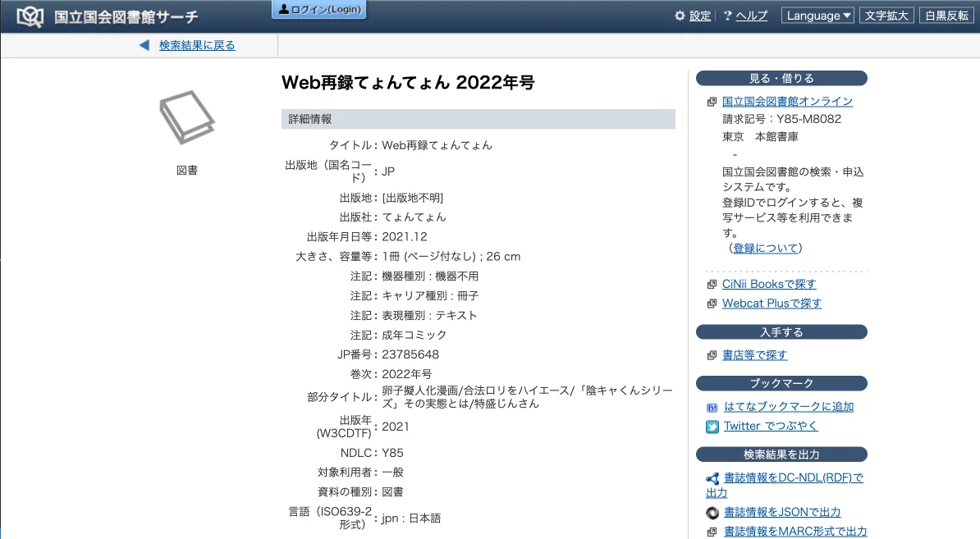The image size is (980, 539).
Task: Click external link icon beside 書店等で探す
Action: coord(712,355)
